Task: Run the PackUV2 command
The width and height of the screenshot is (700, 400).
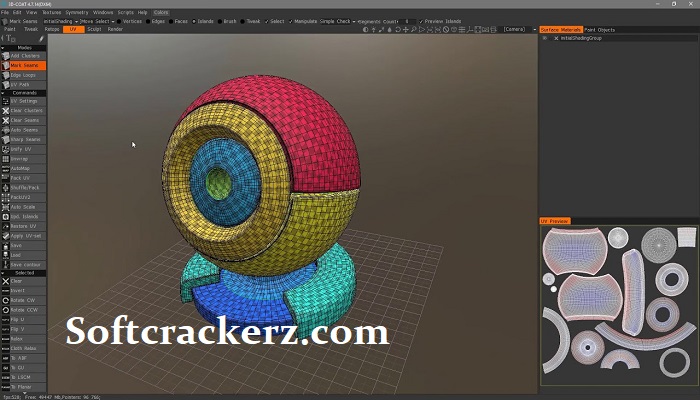Action: (x=23, y=197)
